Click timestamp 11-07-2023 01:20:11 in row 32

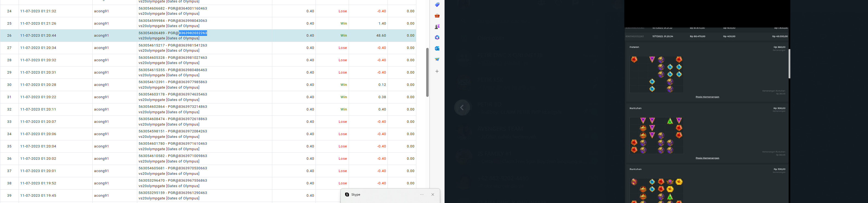tap(38, 109)
